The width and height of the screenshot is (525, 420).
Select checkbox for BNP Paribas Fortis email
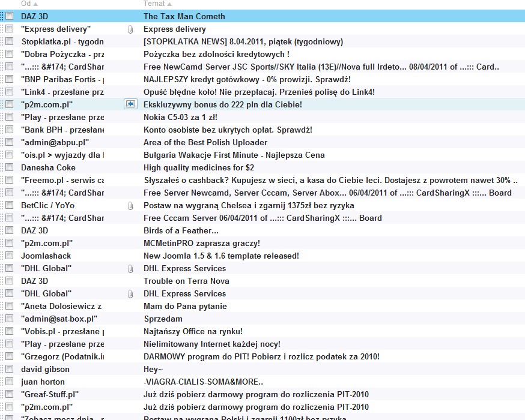pos(10,79)
